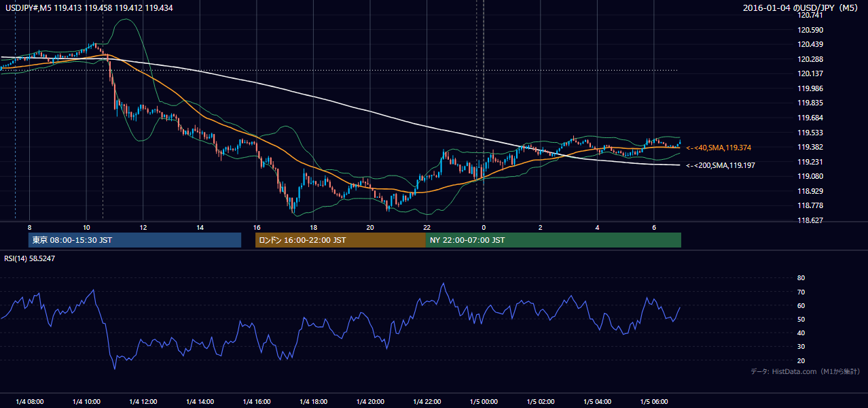Click the RSI 80 level label
Viewport: 868px width, 408px height.
point(801,278)
